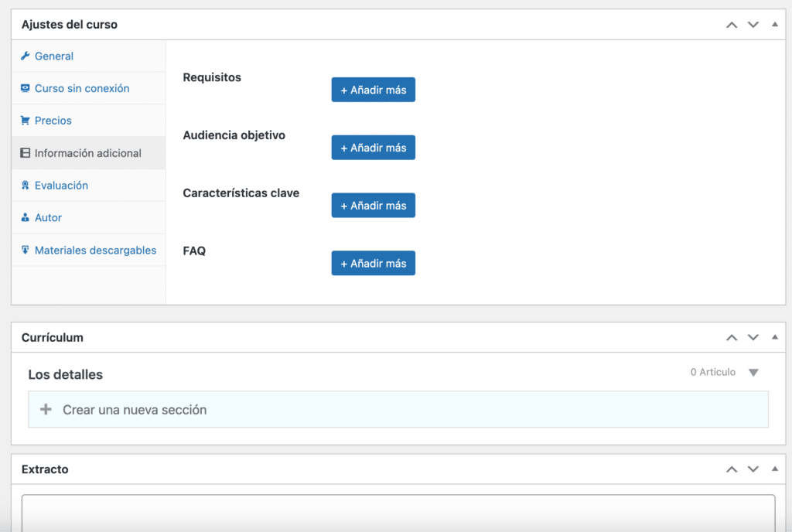Click Añadir más for Requisitos
792x532 pixels.
(x=373, y=89)
